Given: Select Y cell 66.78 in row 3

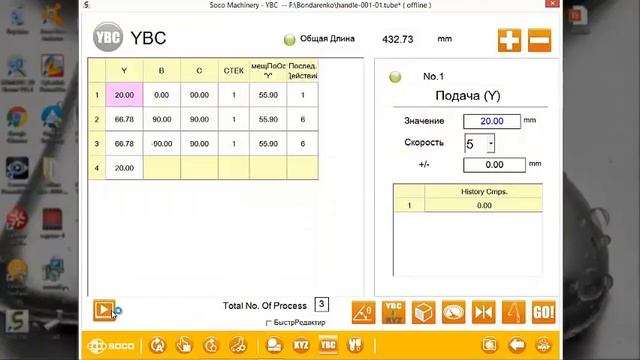Looking at the screenshot, I should 124,144.
